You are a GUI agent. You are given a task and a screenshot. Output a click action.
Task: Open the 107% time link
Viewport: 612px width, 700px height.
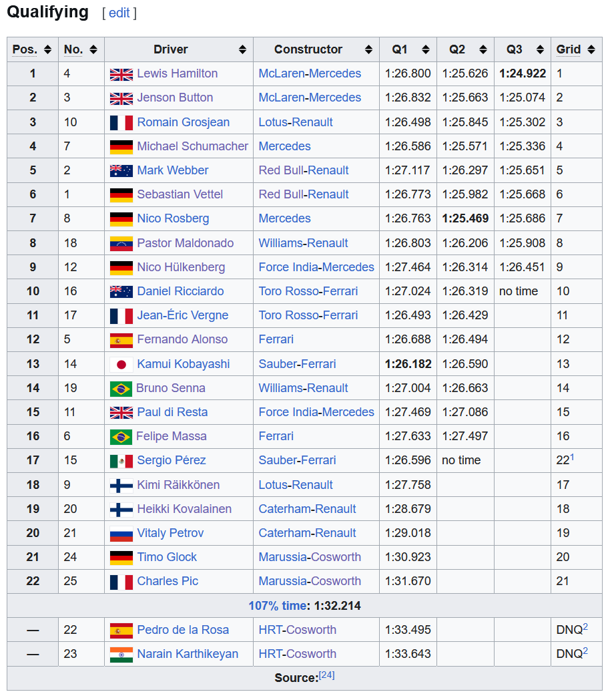[x=276, y=606]
